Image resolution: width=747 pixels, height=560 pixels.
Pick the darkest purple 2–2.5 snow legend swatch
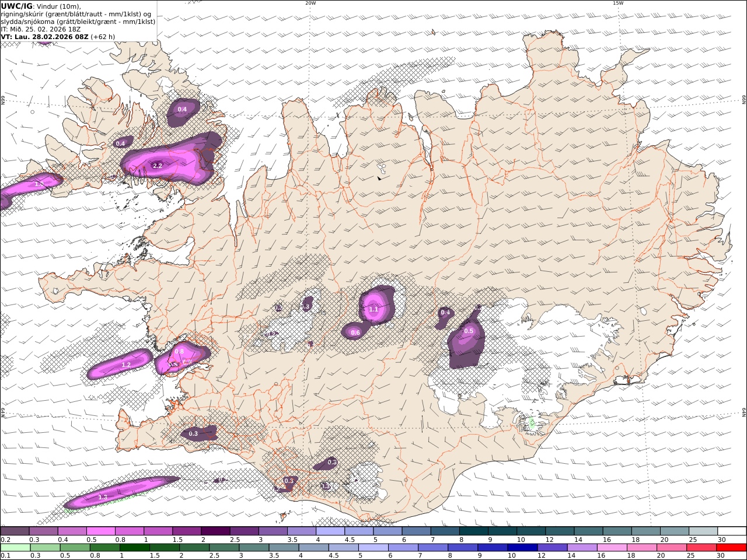(215, 531)
